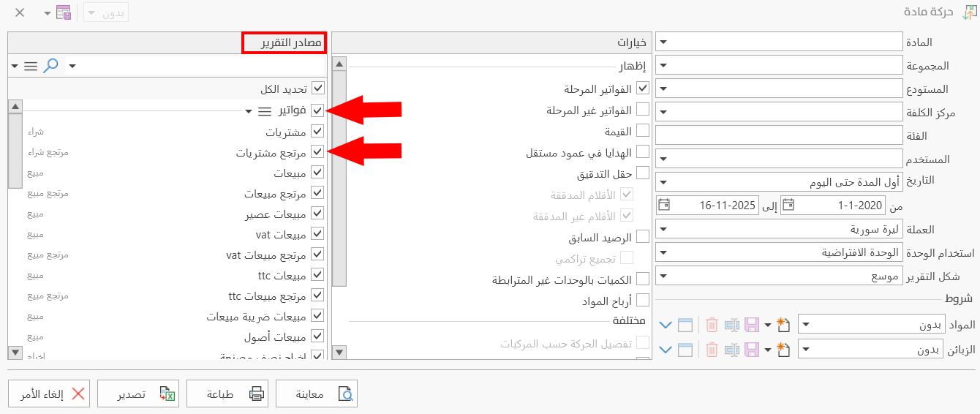The width and height of the screenshot is (980, 414).
Task: Uncheck the مرتجع مشتريات checkbox
Action: pos(317,152)
